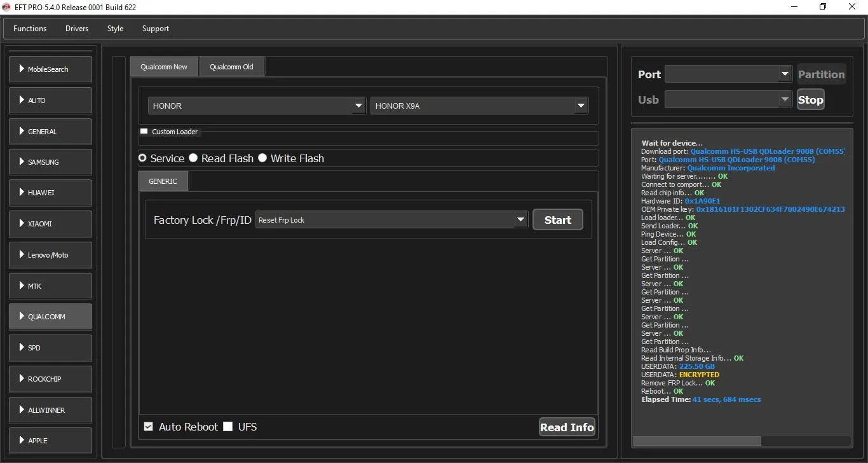Open the Lenovo/Moto sidebar category
The image size is (868, 463).
tap(50, 255)
